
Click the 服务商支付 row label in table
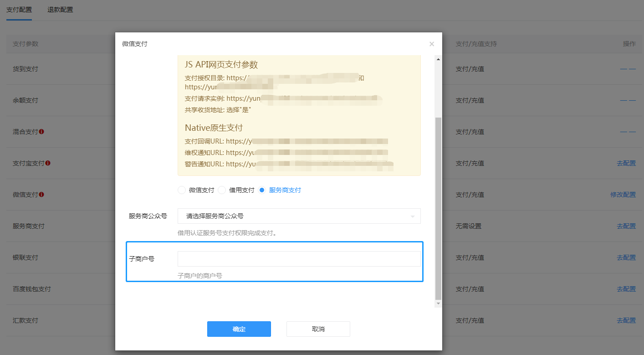coord(29,226)
